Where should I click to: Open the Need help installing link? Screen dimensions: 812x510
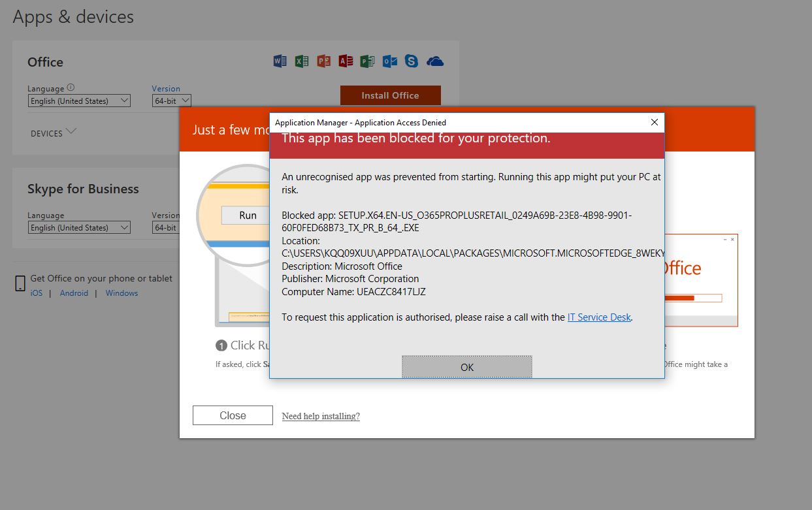(321, 416)
